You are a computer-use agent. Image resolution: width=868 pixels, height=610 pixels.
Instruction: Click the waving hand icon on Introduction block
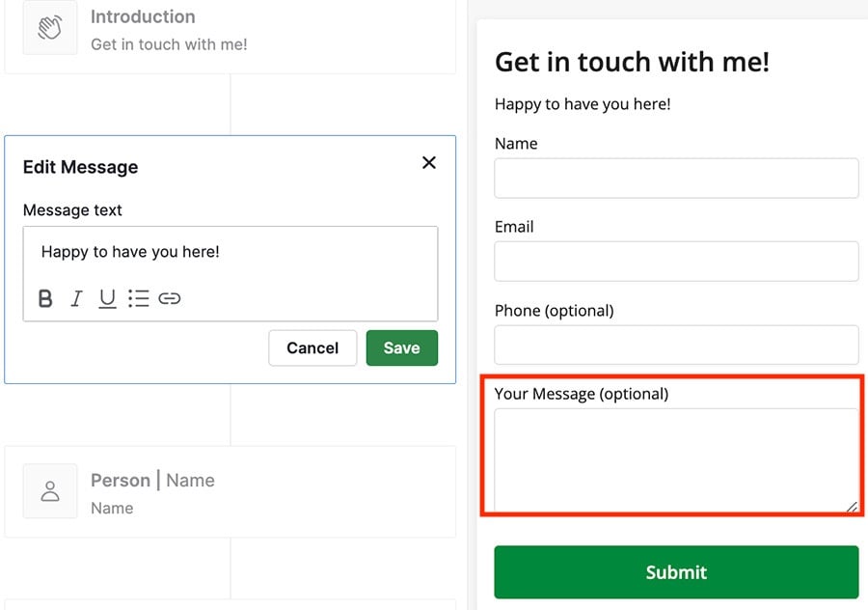tap(49, 28)
